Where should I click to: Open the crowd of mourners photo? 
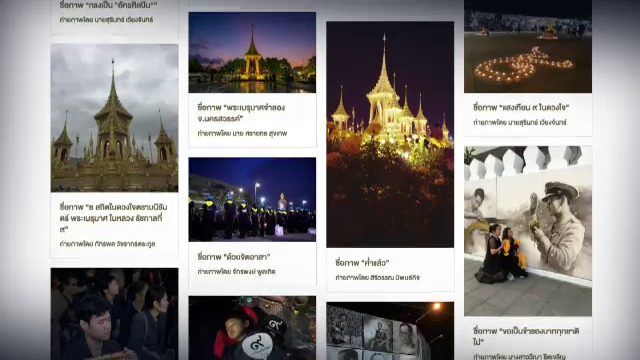tap(114, 314)
